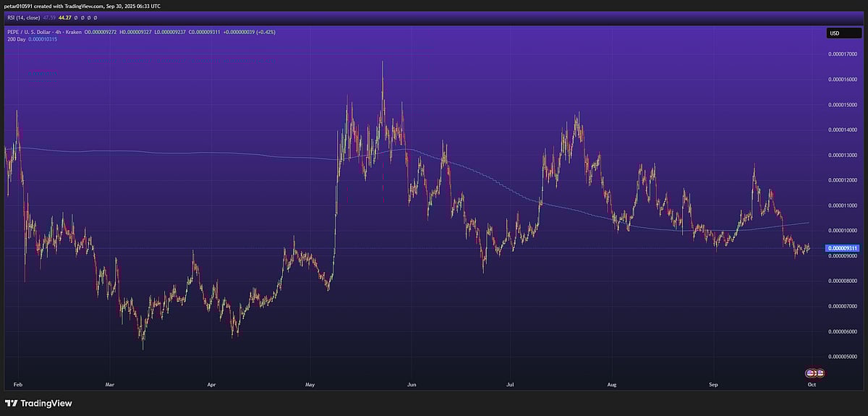Click the Feb label on time axis

(17, 385)
